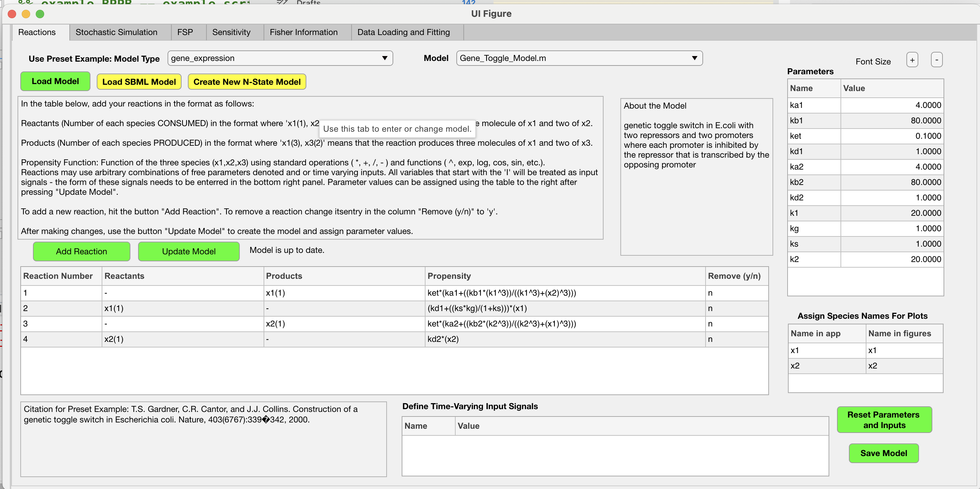Viewport: 980px width, 489px height.
Task: Click the Create New N-State Model icon button
Action: click(246, 82)
